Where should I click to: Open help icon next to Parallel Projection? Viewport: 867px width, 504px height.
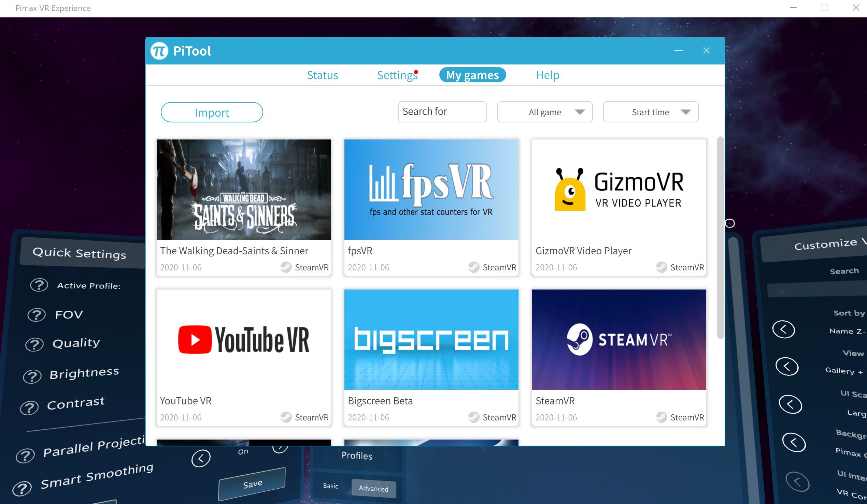point(25,456)
